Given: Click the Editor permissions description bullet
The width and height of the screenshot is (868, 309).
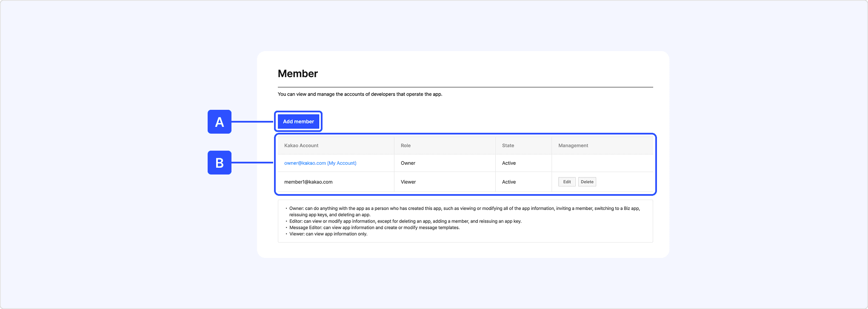Looking at the screenshot, I should (405, 221).
